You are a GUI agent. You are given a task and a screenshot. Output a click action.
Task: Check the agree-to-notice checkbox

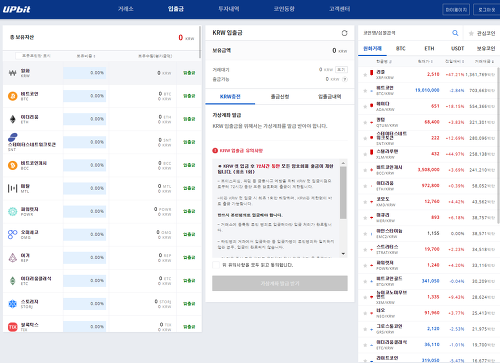point(216,265)
